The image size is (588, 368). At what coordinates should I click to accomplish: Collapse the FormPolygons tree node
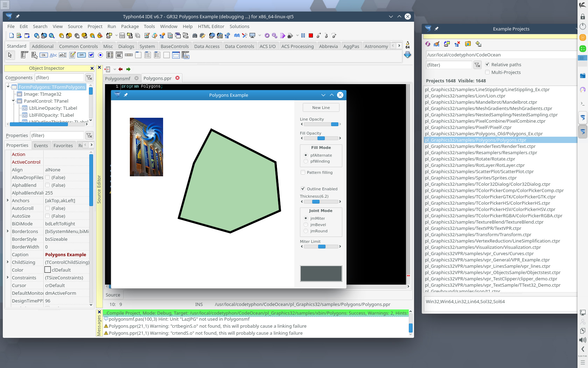pos(8,87)
